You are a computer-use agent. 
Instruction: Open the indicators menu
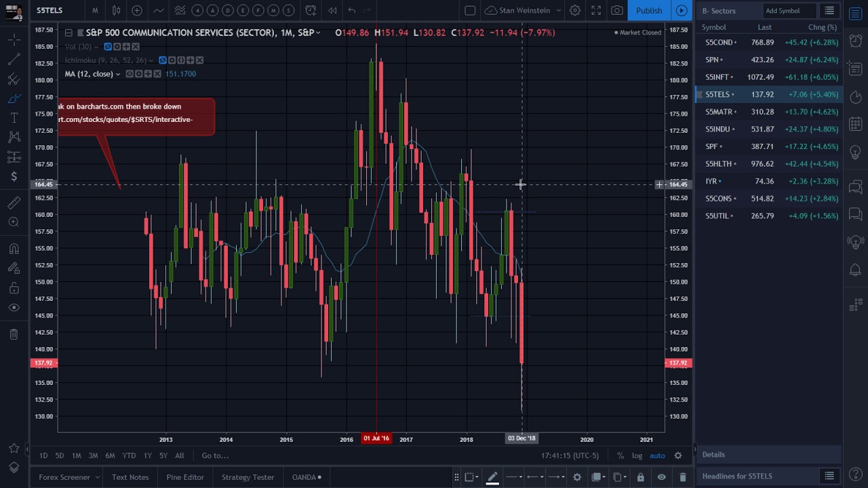pyautogui.click(x=158, y=10)
